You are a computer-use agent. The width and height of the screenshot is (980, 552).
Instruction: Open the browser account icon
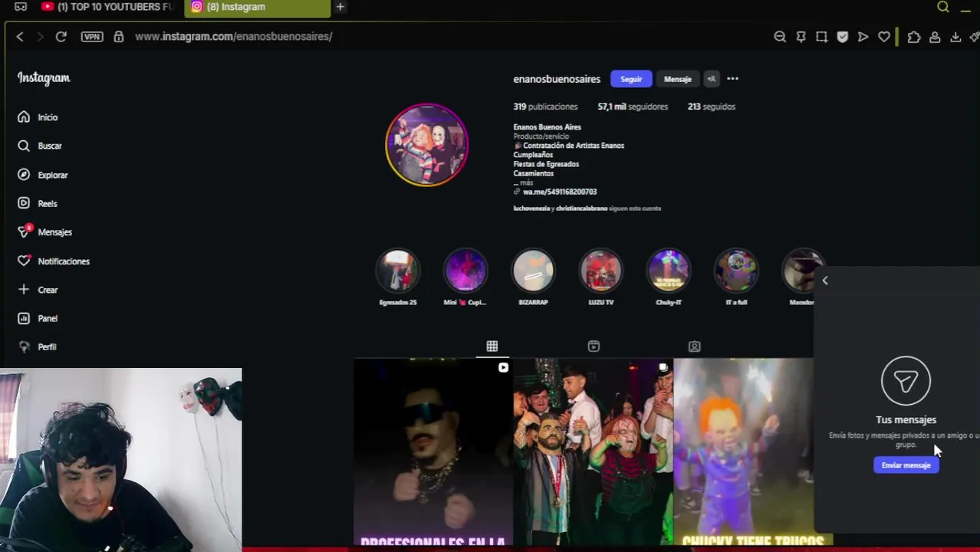(935, 36)
